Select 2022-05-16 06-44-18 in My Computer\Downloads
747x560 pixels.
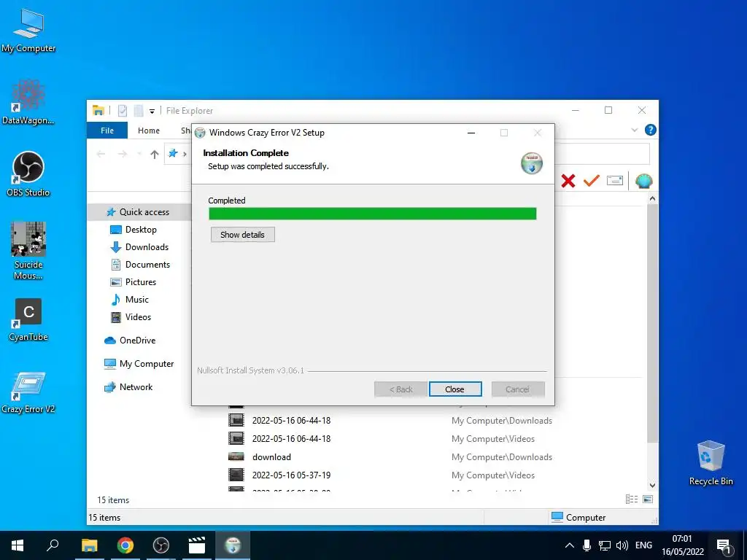391,421
